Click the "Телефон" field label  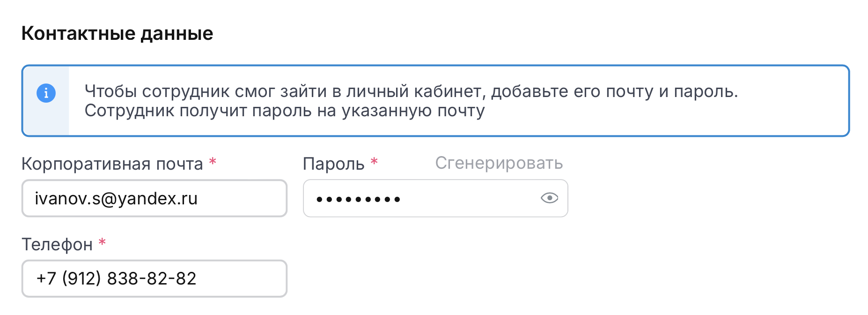57,245
